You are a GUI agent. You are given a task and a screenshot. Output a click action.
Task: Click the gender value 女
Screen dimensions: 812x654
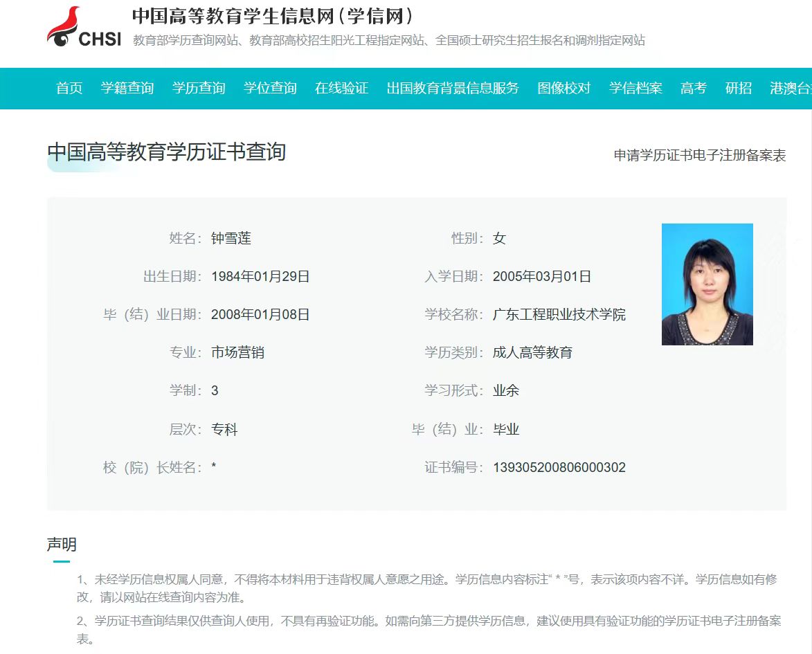pyautogui.click(x=499, y=238)
